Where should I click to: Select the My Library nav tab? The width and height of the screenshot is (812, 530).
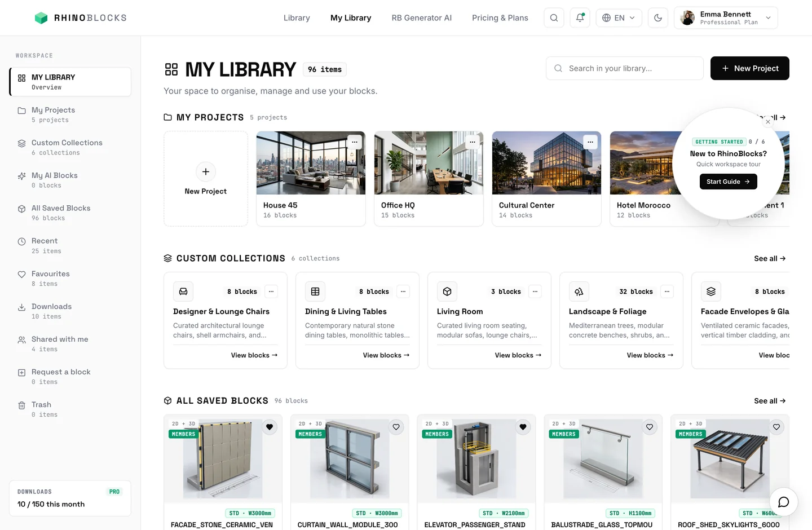pos(351,18)
